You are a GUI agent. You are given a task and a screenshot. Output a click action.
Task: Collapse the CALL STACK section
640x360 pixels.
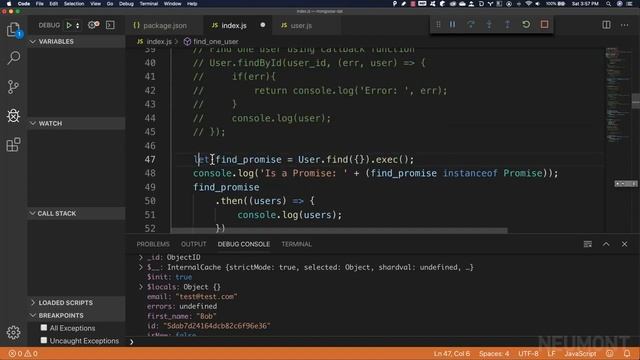(x=76, y=213)
